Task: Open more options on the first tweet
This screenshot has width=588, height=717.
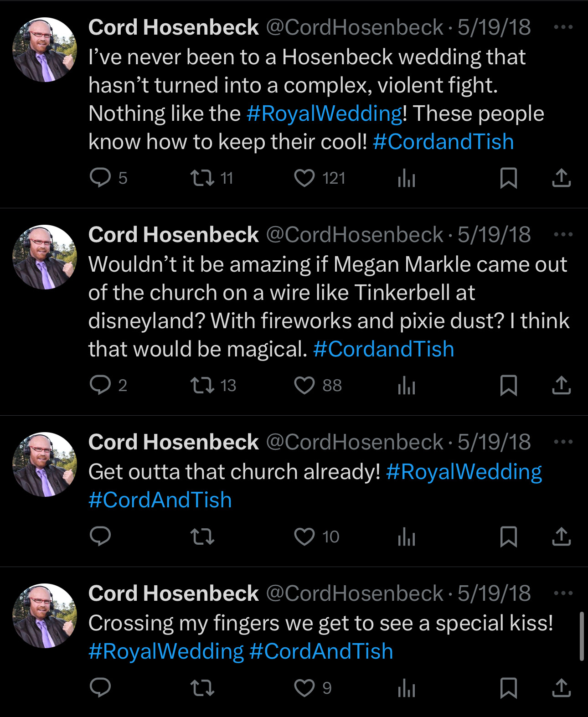Action: tap(563, 27)
